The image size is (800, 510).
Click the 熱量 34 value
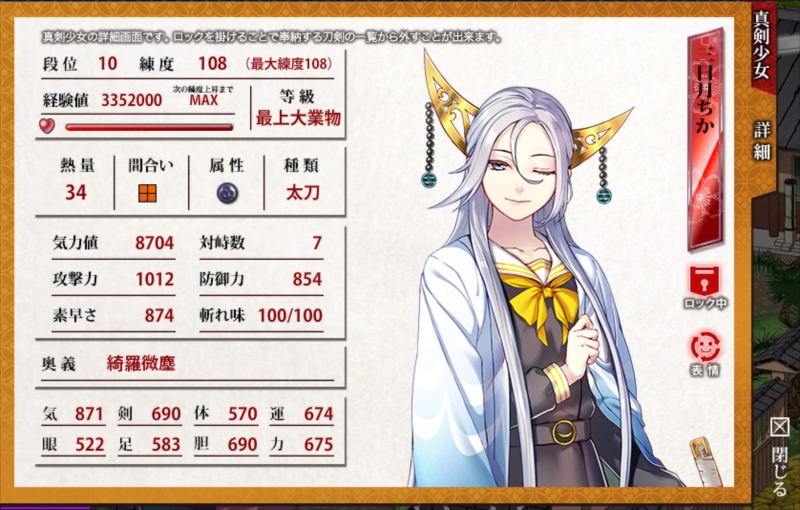[76, 193]
